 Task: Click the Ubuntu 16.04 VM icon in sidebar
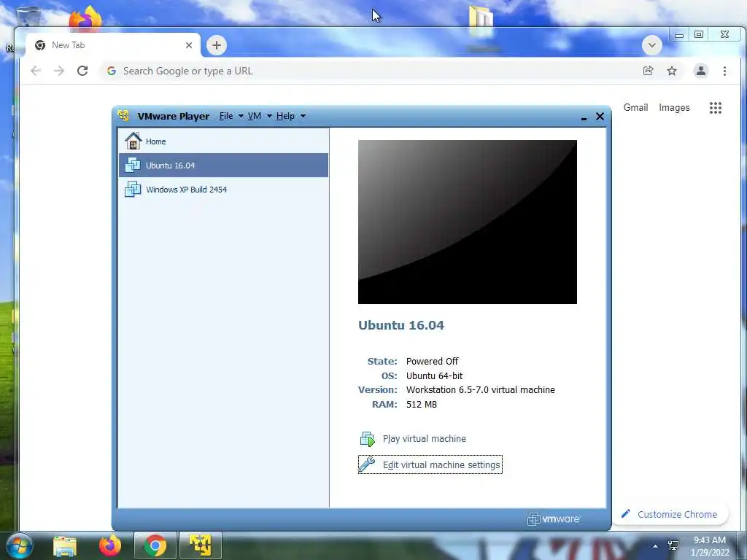pyautogui.click(x=133, y=166)
